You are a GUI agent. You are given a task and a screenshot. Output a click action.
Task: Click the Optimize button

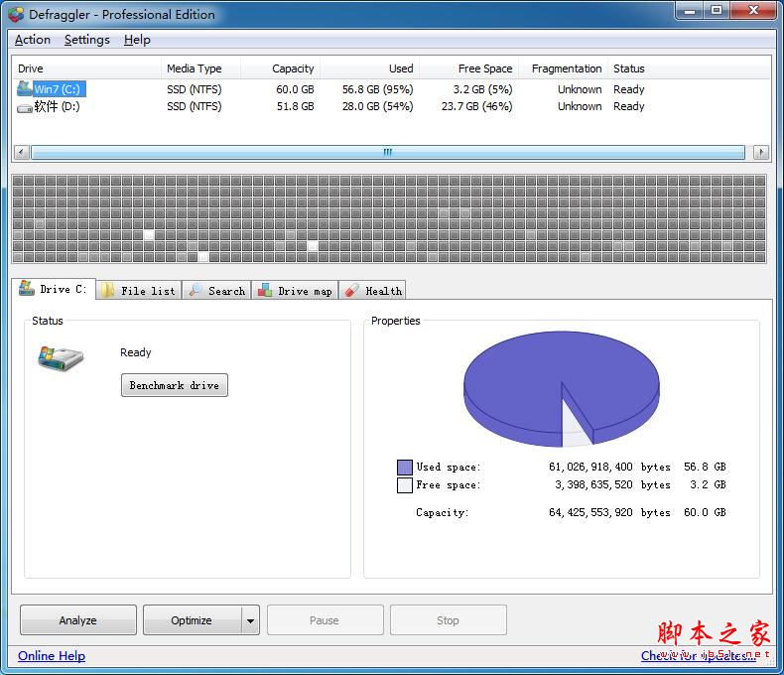tap(192, 620)
